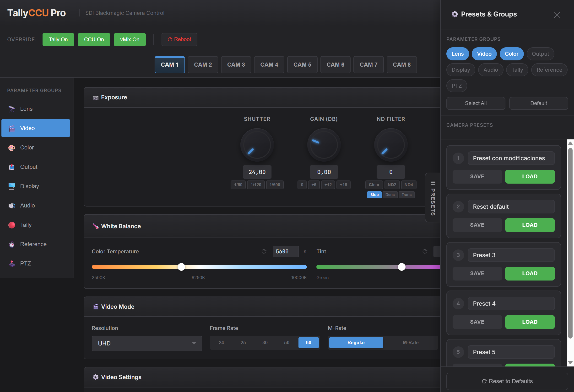Toggle the Output parameter group chip
Screen dimensions: 574x392
(540, 54)
